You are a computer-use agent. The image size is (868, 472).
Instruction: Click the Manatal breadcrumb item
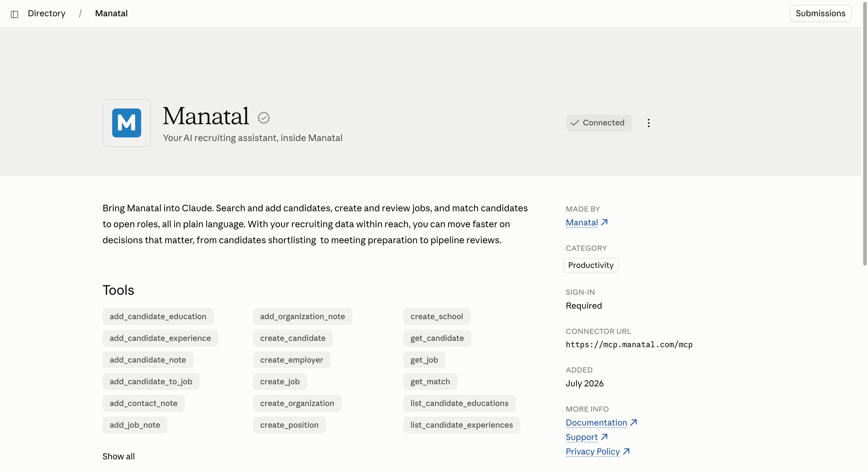click(x=111, y=14)
